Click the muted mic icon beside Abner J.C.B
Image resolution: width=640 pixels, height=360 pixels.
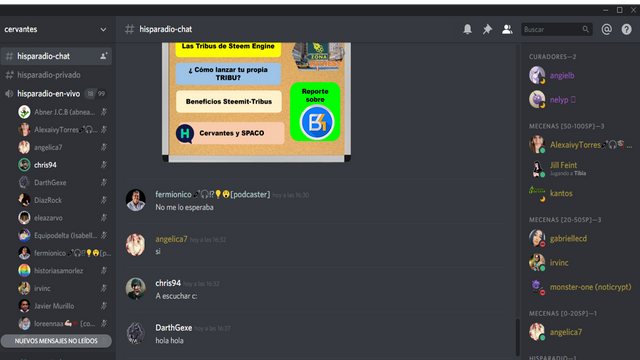(104, 112)
